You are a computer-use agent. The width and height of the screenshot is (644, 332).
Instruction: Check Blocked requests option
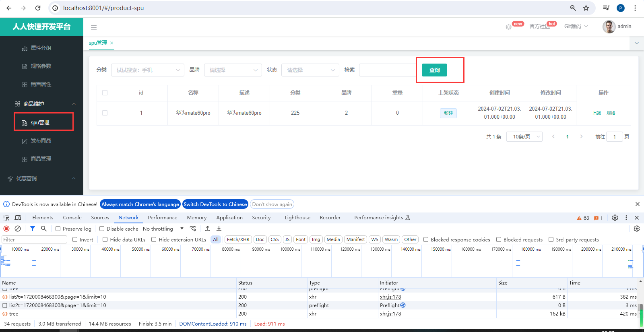[x=499, y=239]
